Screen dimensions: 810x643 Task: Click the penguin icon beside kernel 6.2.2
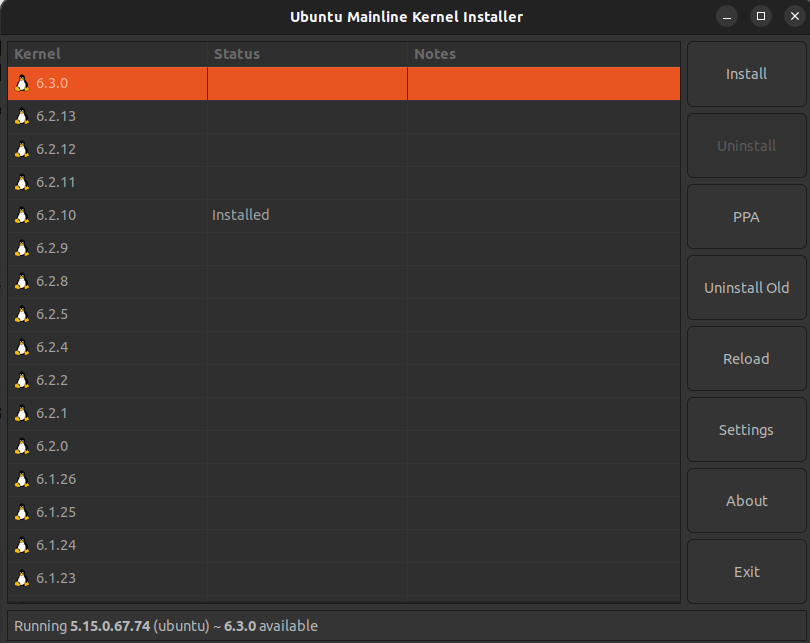coord(22,381)
